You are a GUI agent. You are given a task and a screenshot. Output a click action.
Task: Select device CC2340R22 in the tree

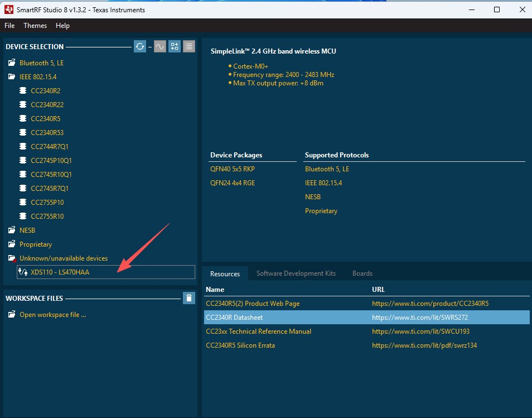47,104
